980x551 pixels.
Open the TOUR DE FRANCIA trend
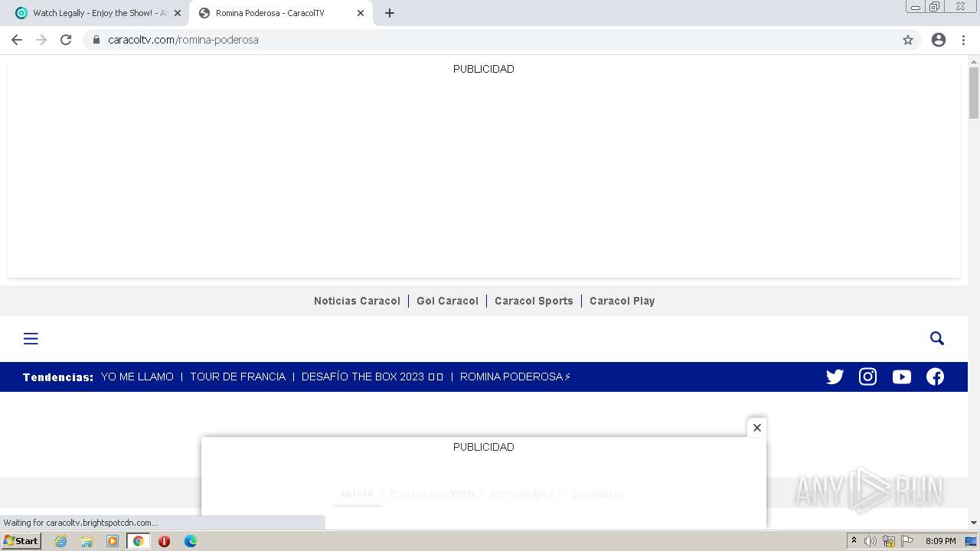(x=237, y=377)
